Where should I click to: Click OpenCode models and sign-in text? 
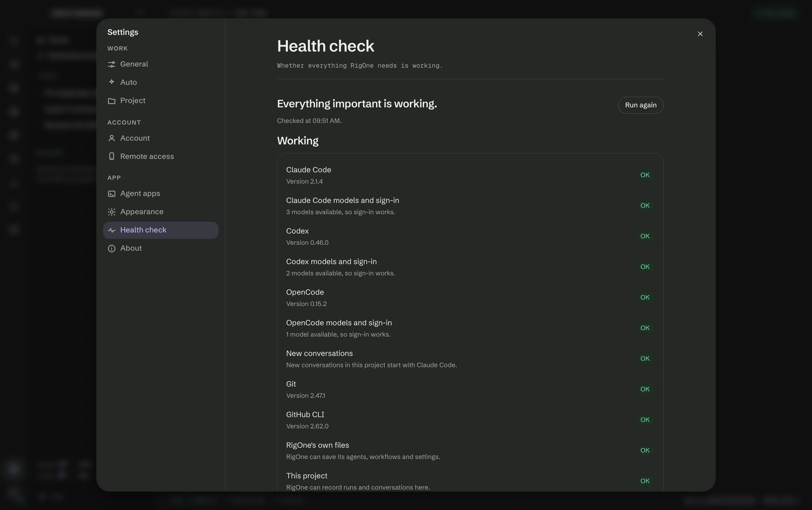(339, 323)
